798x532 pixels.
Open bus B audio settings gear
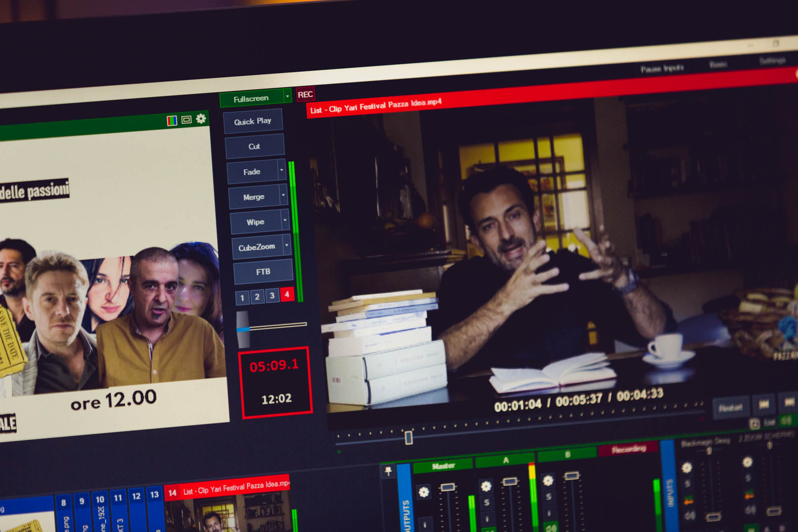tap(548, 480)
